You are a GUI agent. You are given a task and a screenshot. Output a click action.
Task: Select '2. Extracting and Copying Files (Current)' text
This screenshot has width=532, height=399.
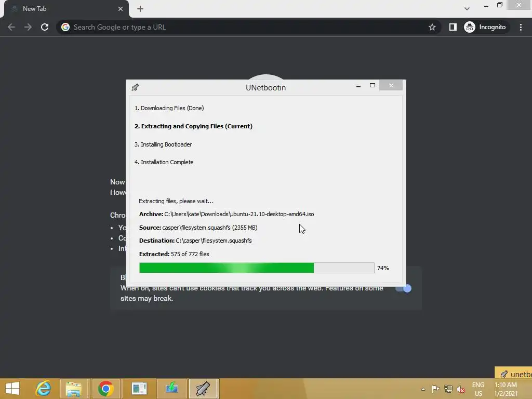[193, 126]
